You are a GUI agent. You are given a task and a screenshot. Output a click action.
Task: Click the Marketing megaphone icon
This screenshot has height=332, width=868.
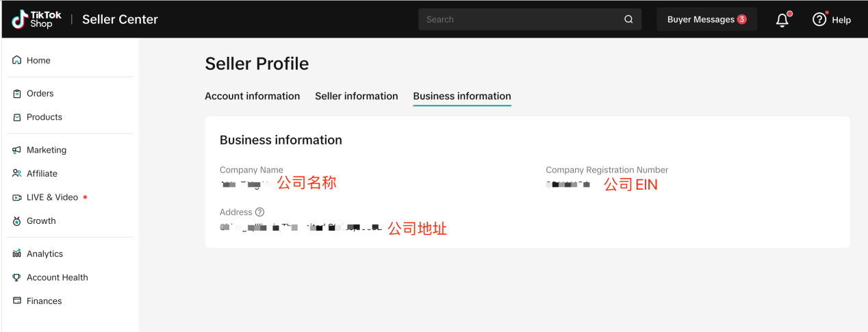pos(17,150)
